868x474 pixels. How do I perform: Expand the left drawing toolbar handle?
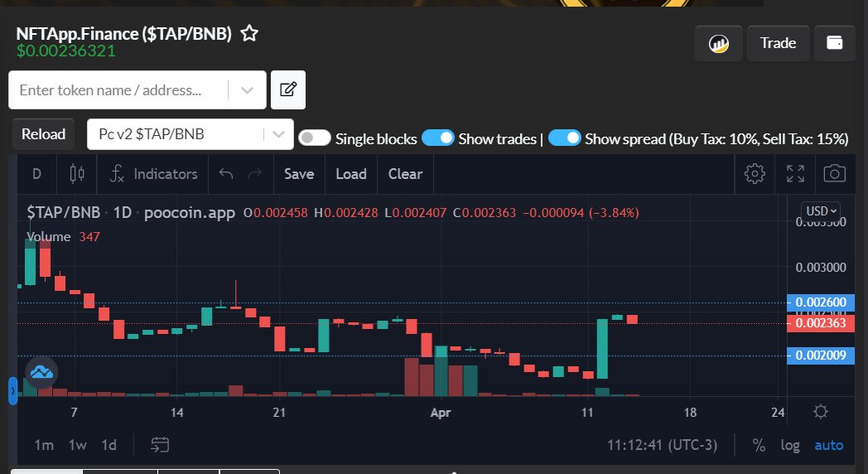(12, 391)
